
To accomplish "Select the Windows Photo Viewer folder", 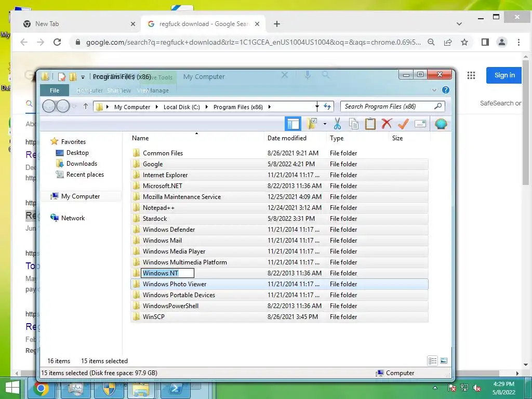I will click(280, 284).
